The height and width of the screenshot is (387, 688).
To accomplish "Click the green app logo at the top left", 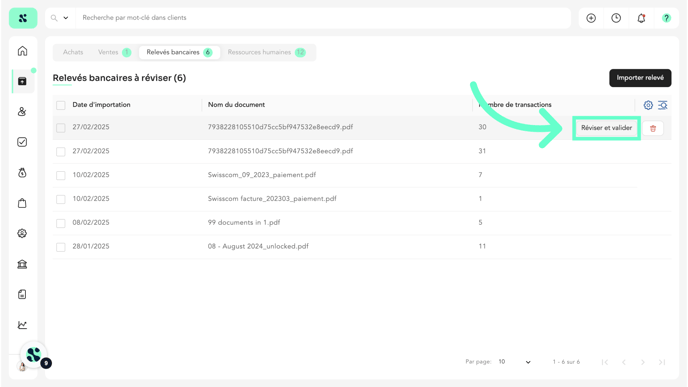I will tap(23, 18).
